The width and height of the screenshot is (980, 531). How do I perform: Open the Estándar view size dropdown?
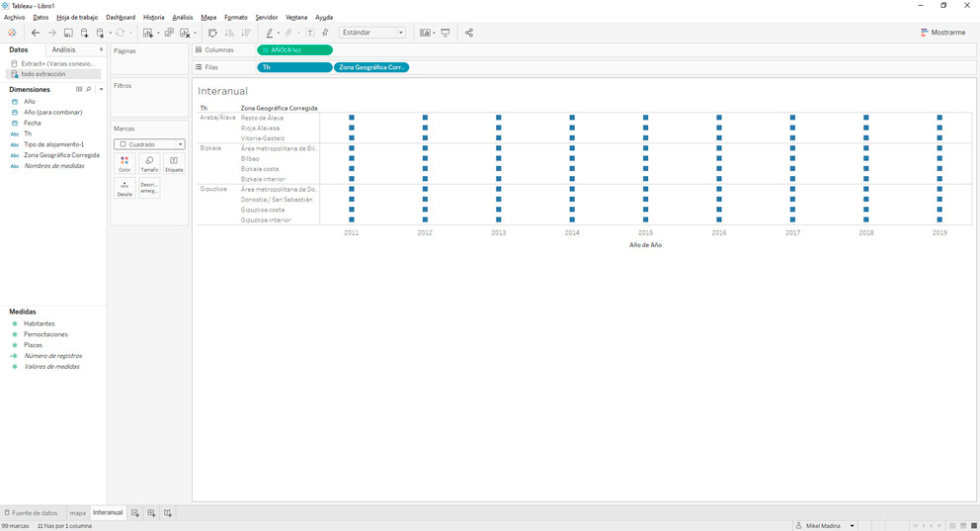coord(372,33)
